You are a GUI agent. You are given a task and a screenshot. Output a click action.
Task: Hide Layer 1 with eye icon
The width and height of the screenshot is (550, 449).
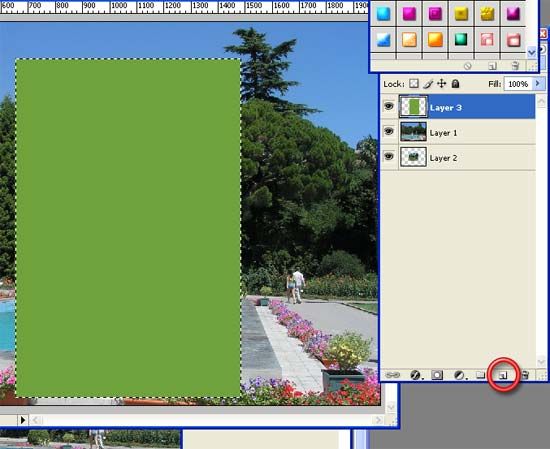pyautogui.click(x=389, y=131)
